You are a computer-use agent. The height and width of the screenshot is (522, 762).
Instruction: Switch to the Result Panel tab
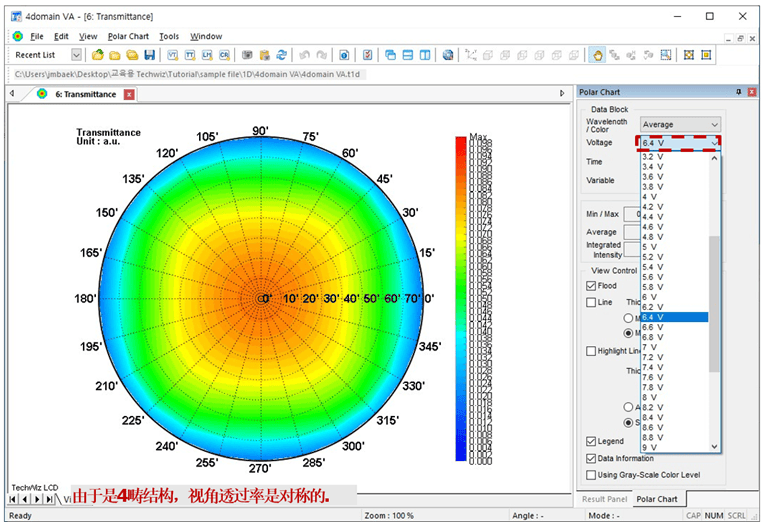(604, 498)
